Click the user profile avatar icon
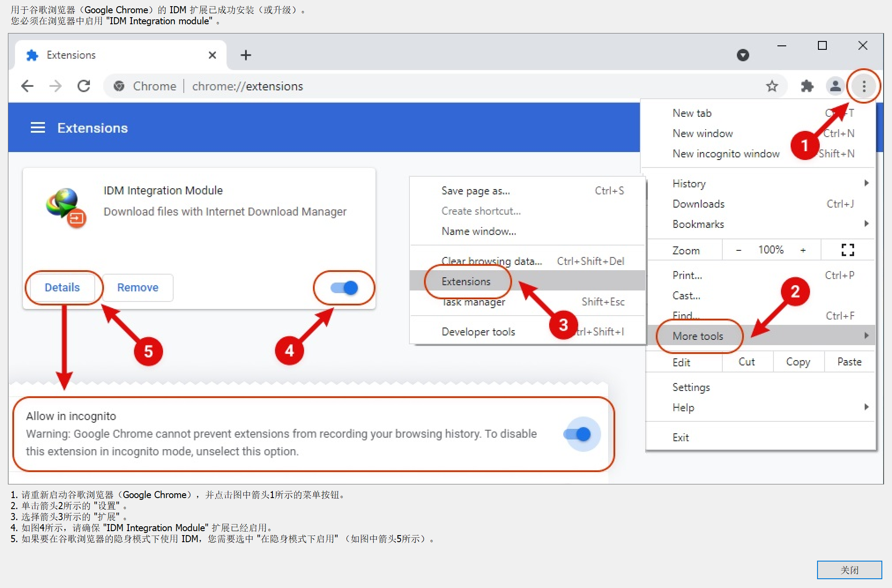 (835, 86)
